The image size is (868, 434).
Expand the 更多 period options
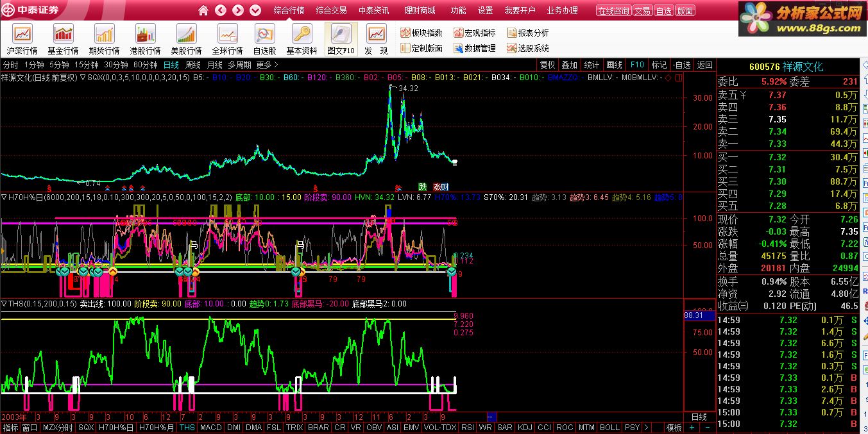(268, 65)
